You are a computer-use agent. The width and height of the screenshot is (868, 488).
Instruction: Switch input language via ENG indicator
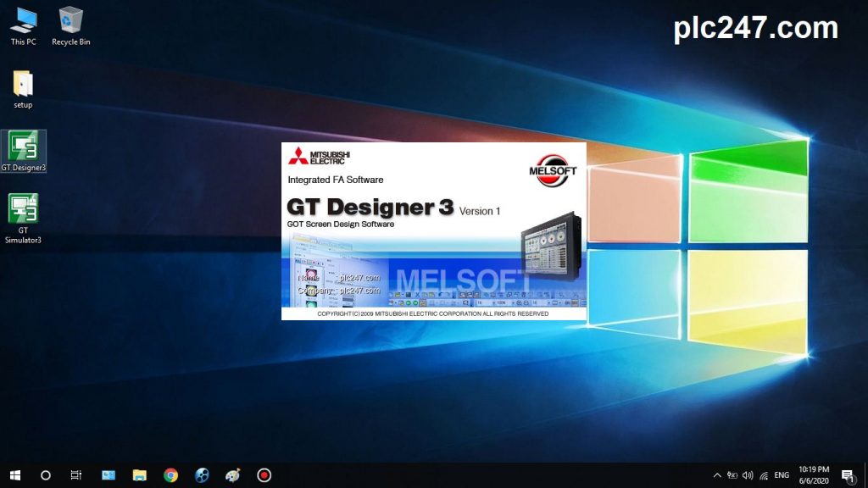click(x=782, y=475)
